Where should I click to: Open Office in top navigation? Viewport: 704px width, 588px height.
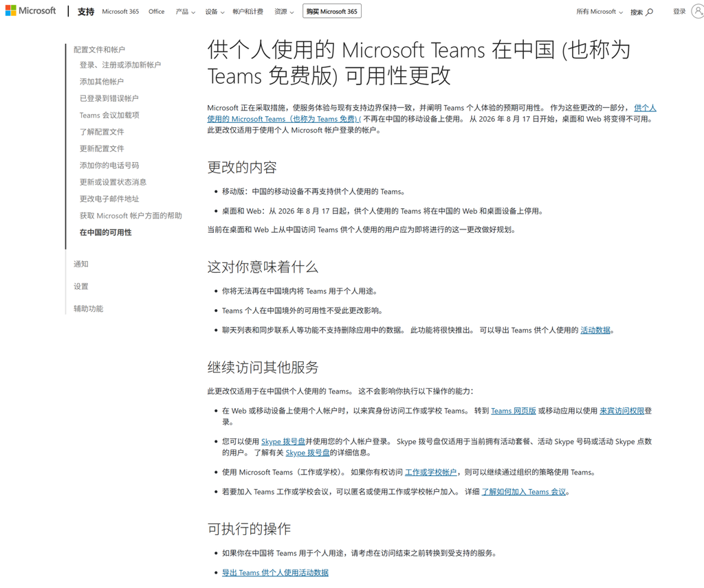(x=157, y=12)
